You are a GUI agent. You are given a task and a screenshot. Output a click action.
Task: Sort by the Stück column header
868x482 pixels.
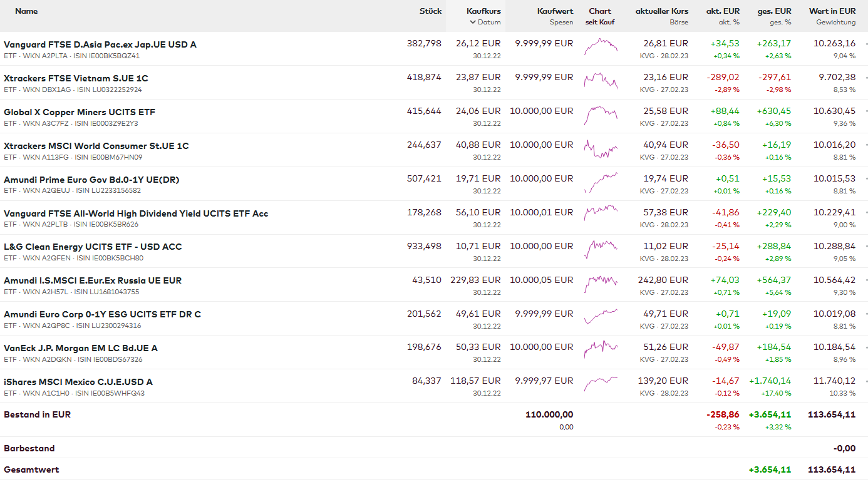(x=430, y=11)
